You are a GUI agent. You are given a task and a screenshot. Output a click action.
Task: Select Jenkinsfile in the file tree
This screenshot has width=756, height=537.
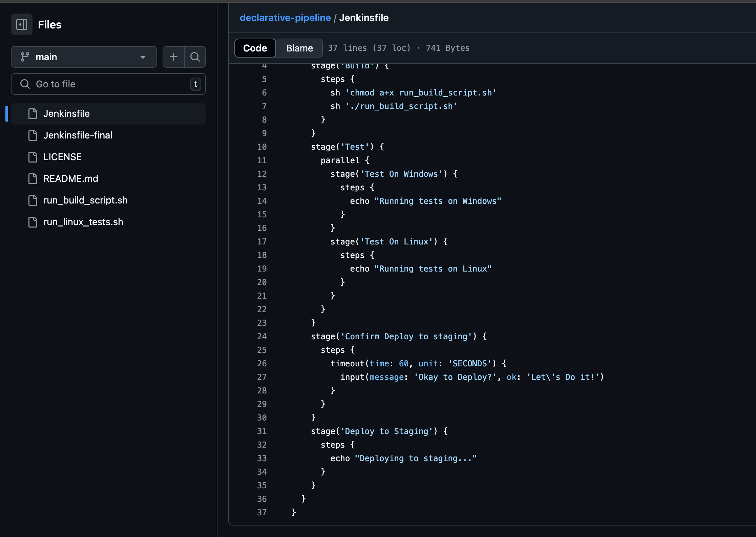tap(108, 114)
